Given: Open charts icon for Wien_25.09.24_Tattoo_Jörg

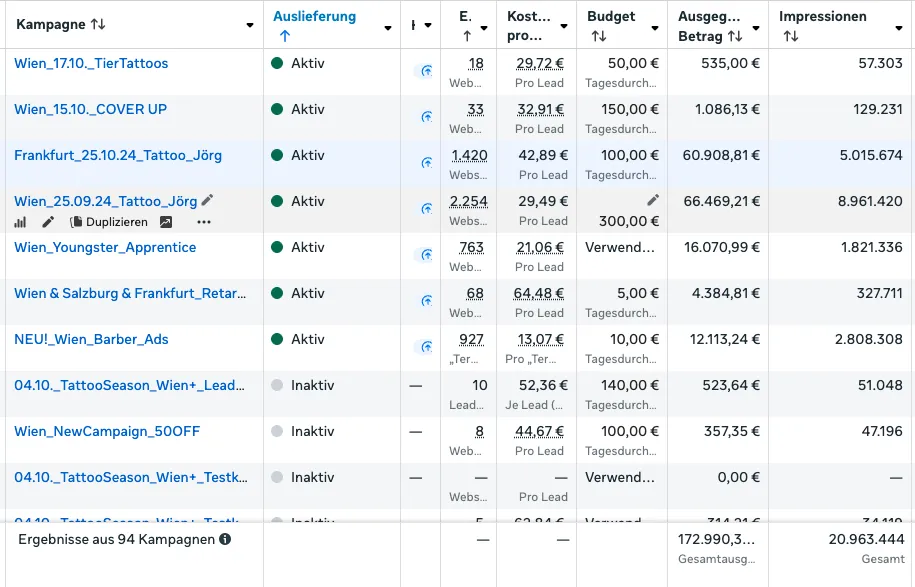Looking at the screenshot, I should pos(20,222).
